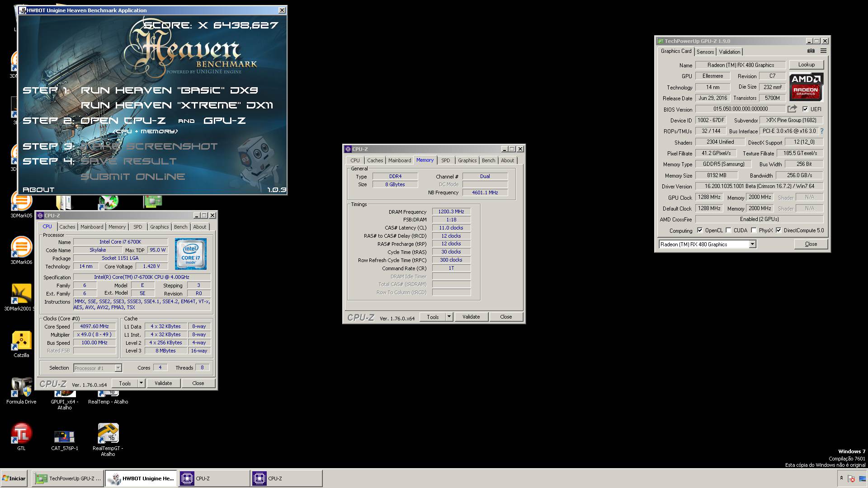Toggle the OpenCL checkbox in GPU-Z
This screenshot has width=868, height=488.
(x=700, y=230)
